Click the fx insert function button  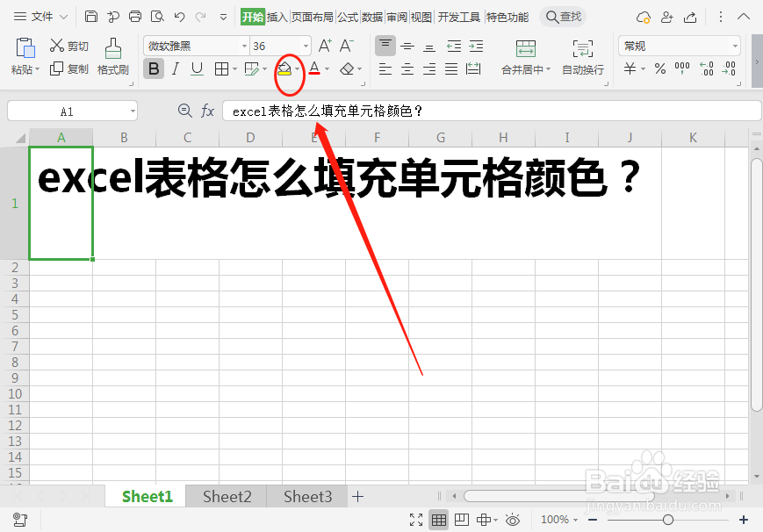pyautogui.click(x=208, y=111)
